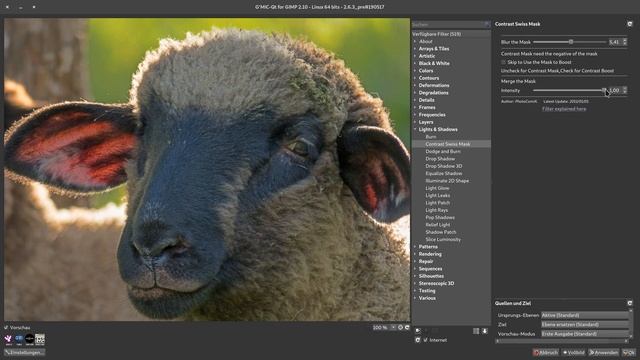Click the sheep preview image
The width and height of the screenshot is (640, 360).
pos(207,169)
